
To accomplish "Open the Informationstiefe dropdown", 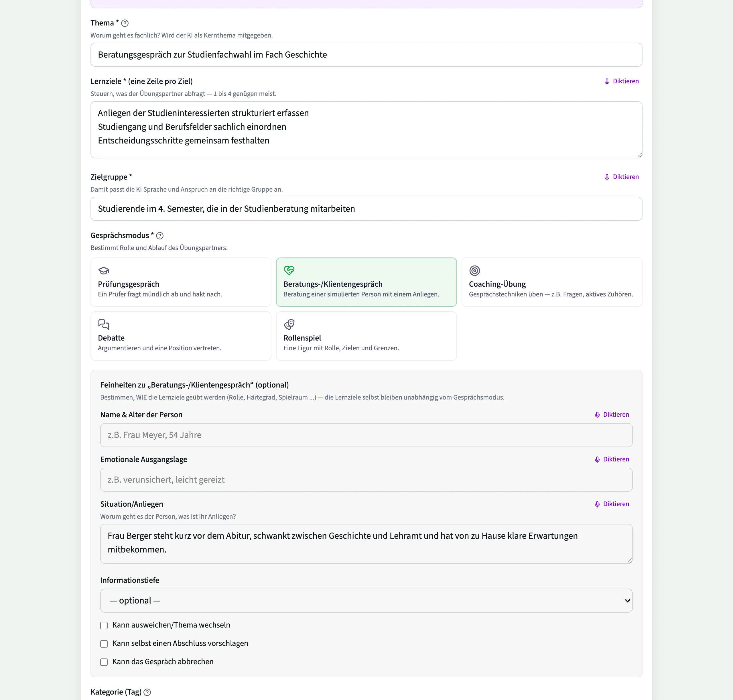I will pyautogui.click(x=366, y=601).
